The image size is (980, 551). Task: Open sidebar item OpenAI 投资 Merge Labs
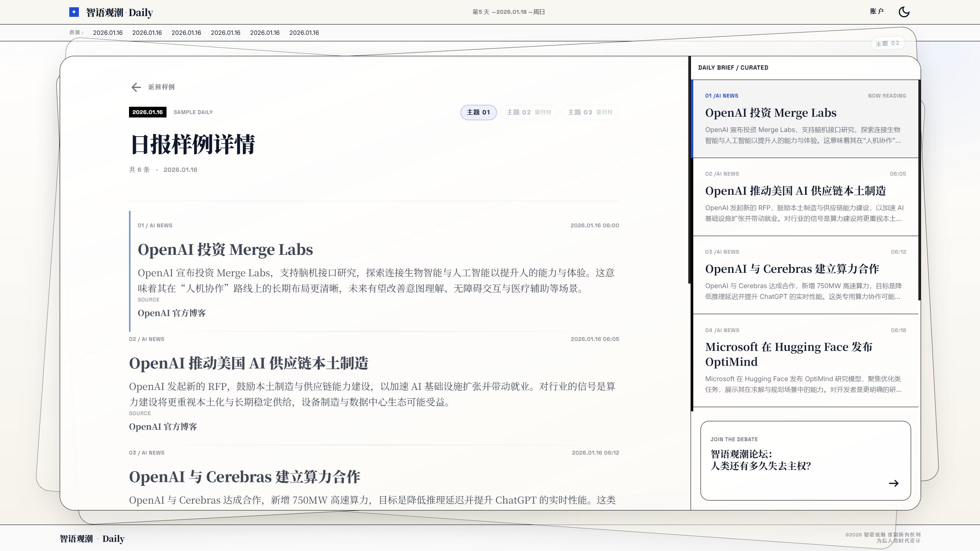click(x=770, y=113)
